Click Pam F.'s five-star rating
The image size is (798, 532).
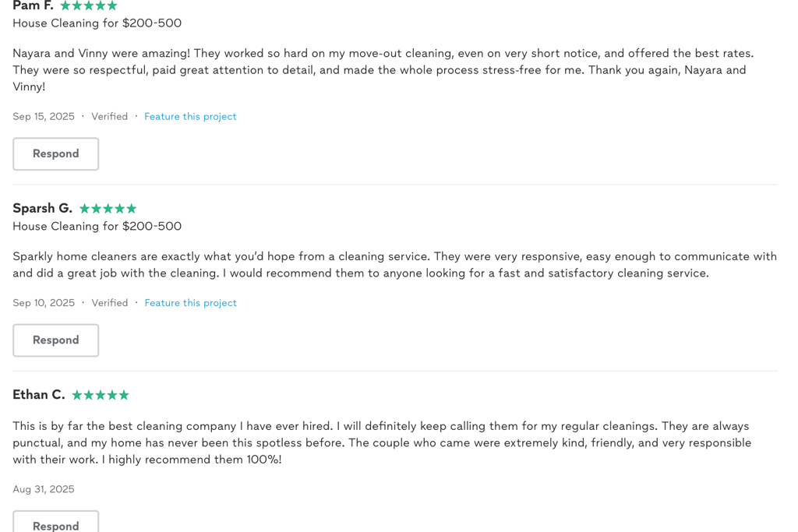89,6
